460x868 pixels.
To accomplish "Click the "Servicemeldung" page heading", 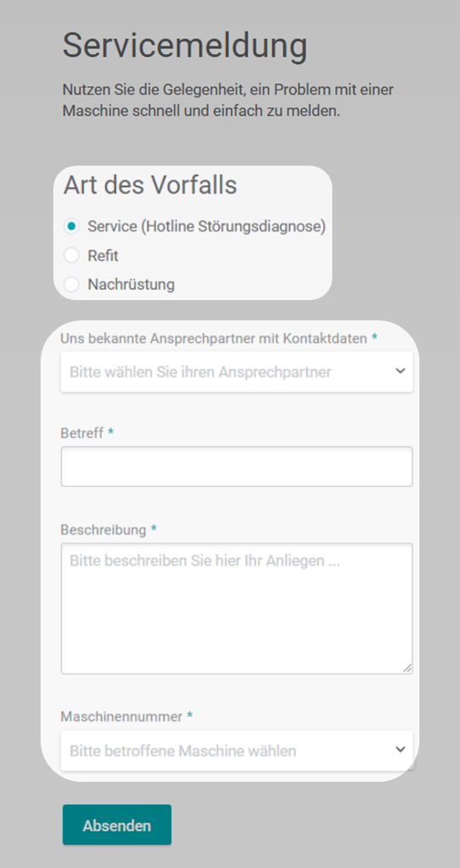I will pos(185,46).
